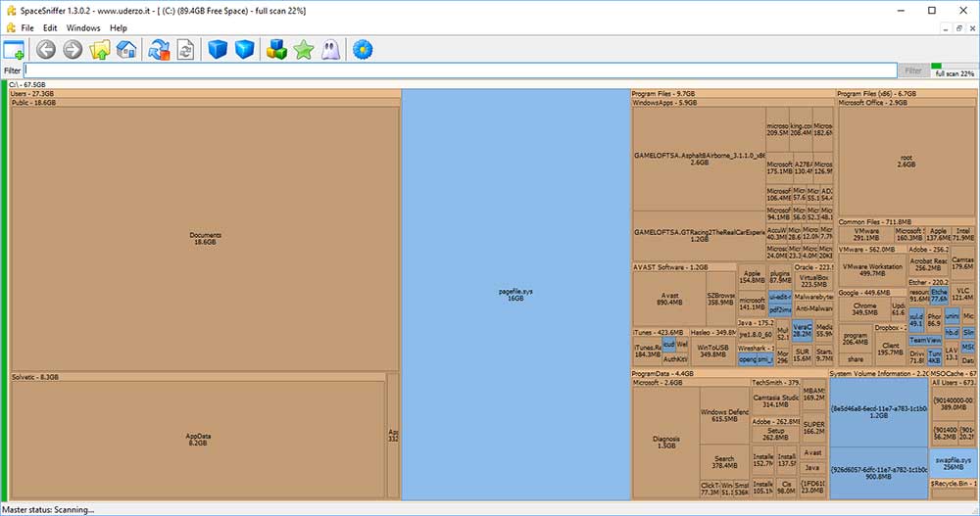Click the AVAST Software - 1.2GB header
980x516 pixels.
coord(684,266)
